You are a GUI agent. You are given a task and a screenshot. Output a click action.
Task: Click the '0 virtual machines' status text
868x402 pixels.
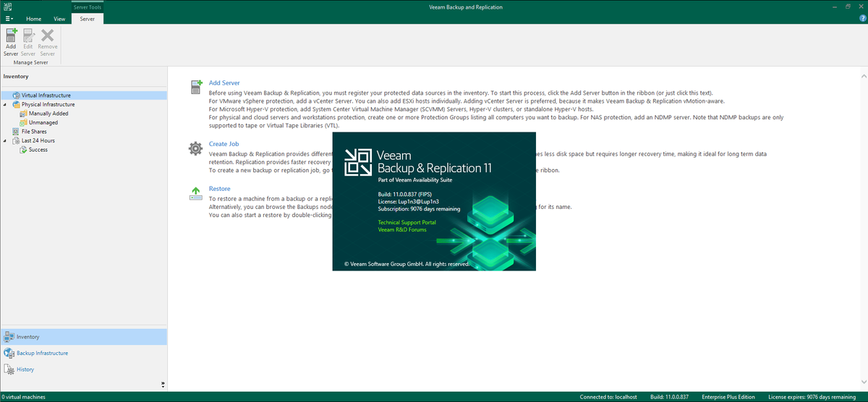click(24, 397)
